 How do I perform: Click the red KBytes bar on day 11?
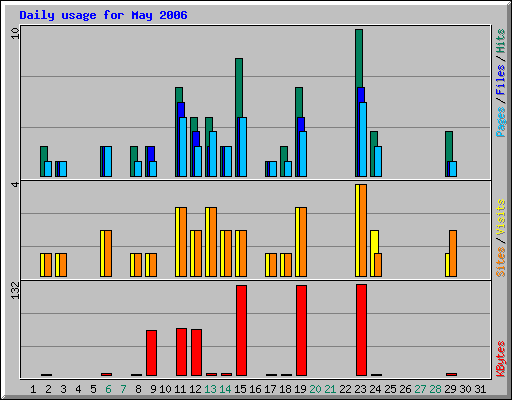[x=181, y=352]
